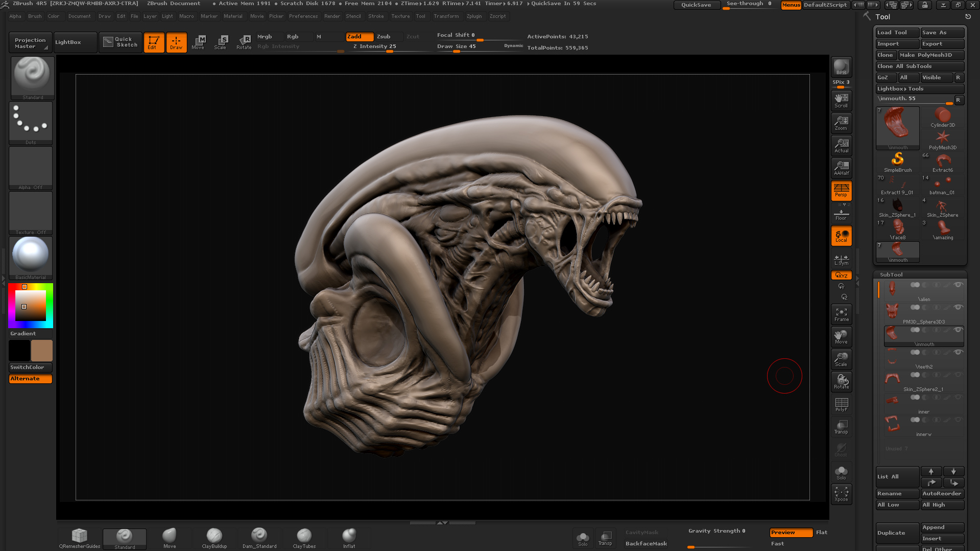Click the QuickSave button
The image size is (980, 551).
697,5
